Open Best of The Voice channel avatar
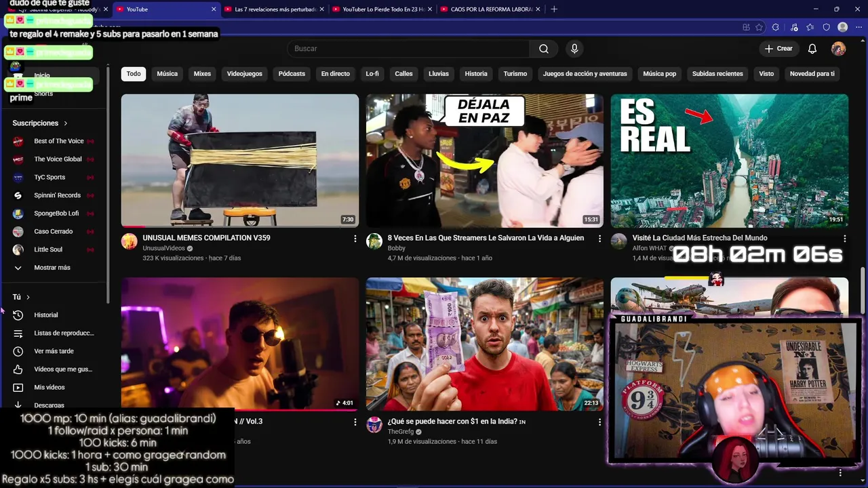Viewport: 868px width, 488px height. pos(18,141)
